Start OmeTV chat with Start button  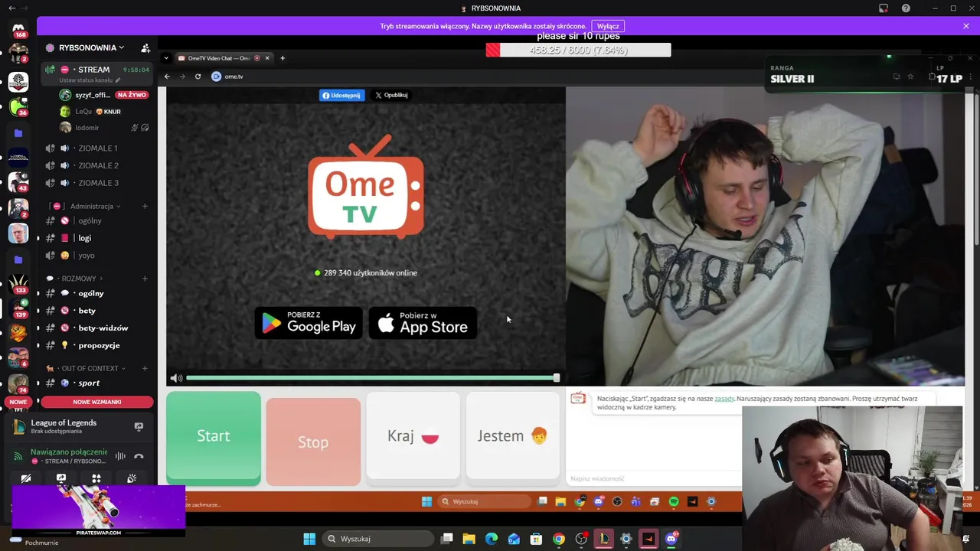(x=214, y=438)
